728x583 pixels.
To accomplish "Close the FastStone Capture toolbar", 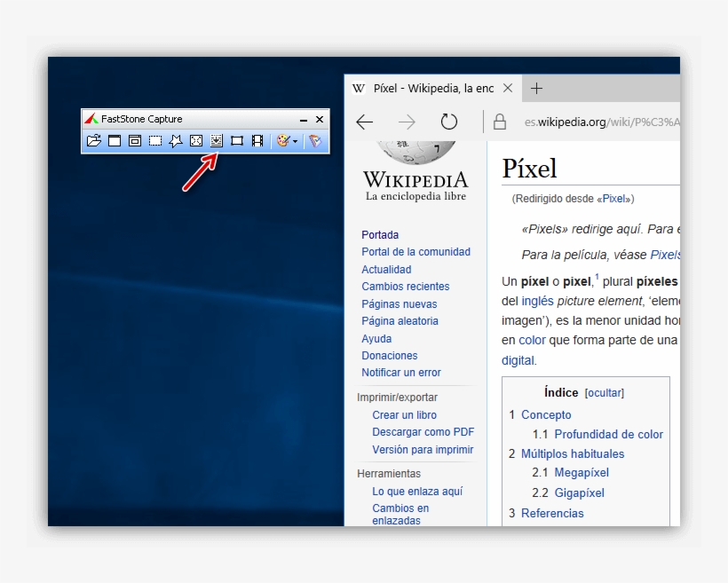I will click(320, 119).
